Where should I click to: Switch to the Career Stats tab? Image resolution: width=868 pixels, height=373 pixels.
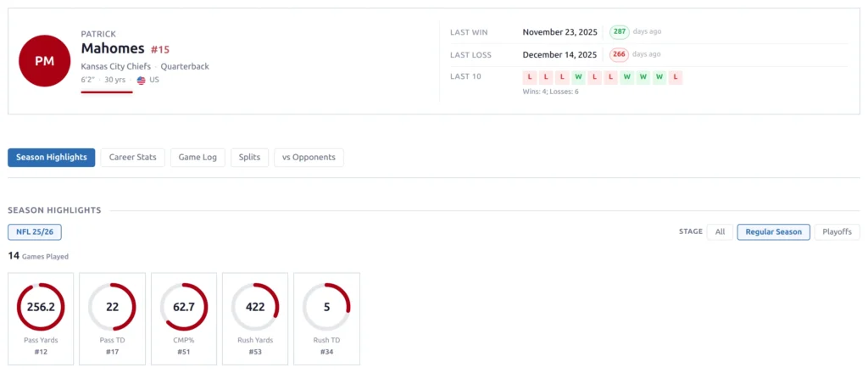tap(133, 157)
